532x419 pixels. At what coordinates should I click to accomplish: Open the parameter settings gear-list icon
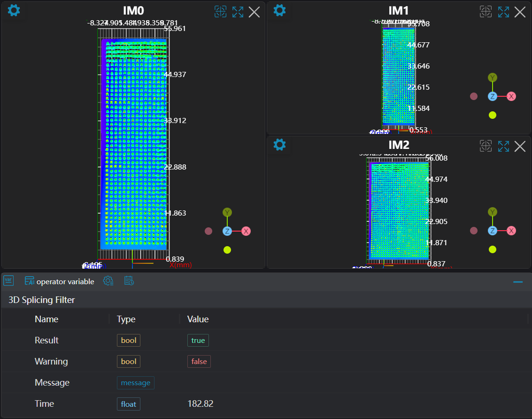(108, 281)
